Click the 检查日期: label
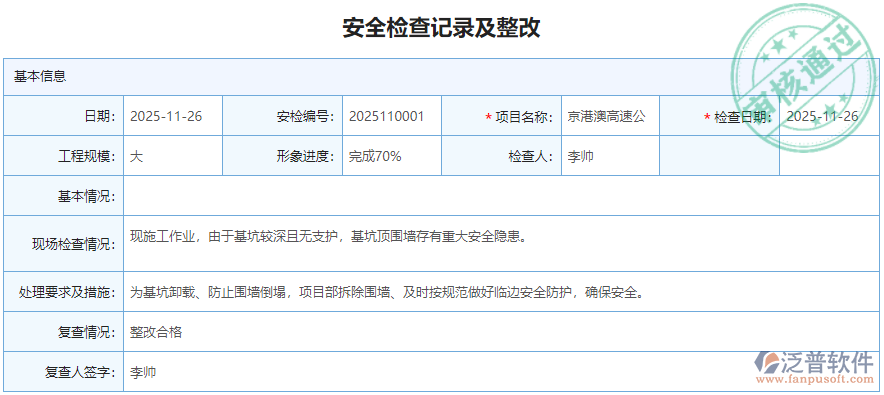 pos(743,117)
